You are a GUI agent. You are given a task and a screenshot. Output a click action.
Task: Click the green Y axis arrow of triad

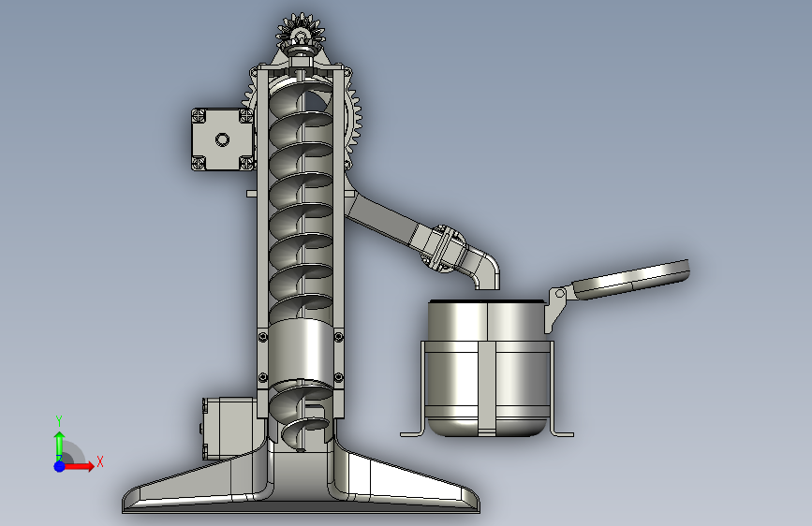point(60,446)
